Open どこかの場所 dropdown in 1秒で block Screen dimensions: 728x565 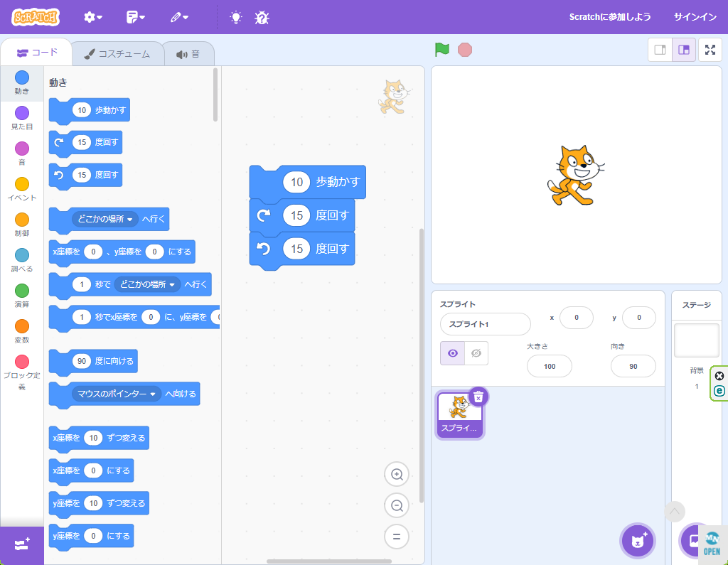[x=147, y=284]
